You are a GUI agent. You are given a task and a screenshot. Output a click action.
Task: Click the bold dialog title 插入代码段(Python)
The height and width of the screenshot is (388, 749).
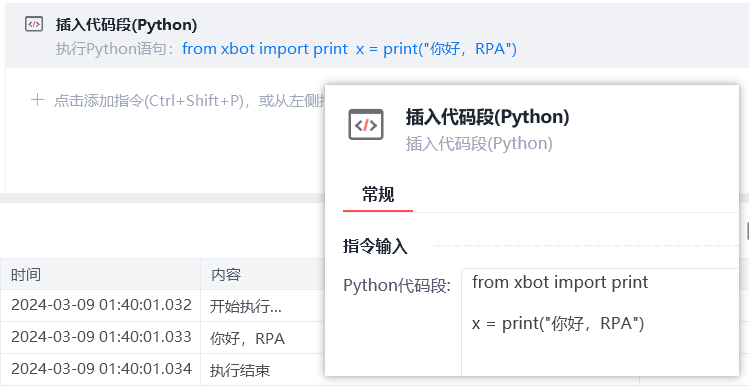487,117
